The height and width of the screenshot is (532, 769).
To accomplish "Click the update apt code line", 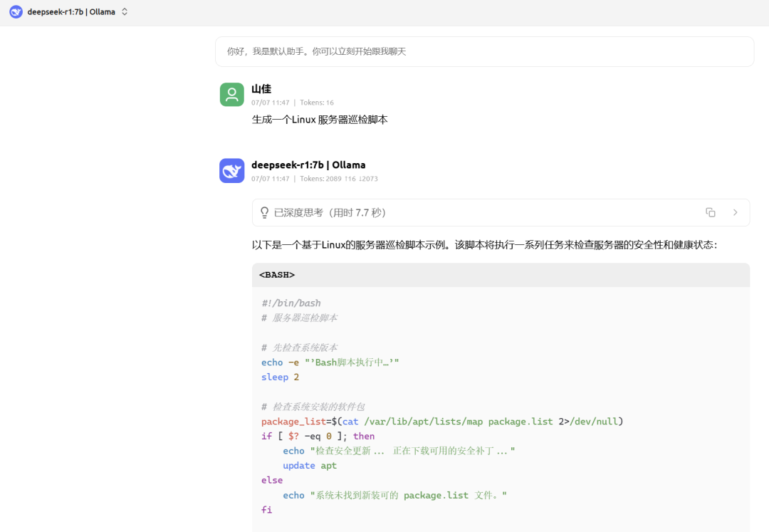I will click(x=310, y=465).
